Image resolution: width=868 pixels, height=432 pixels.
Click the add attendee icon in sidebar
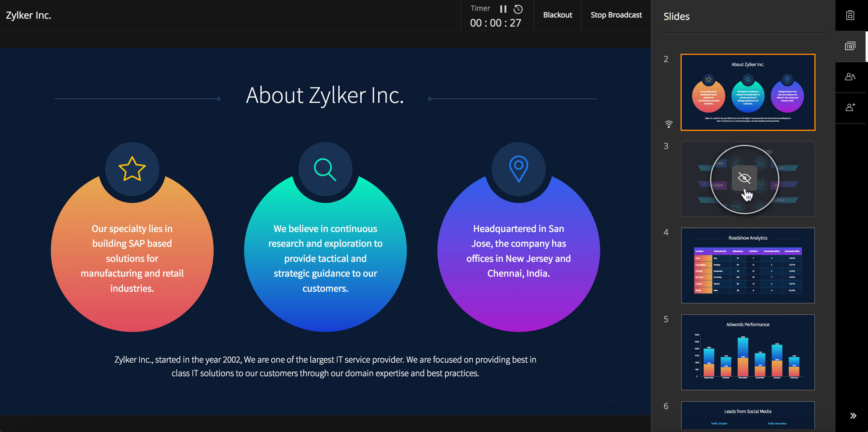pyautogui.click(x=851, y=107)
